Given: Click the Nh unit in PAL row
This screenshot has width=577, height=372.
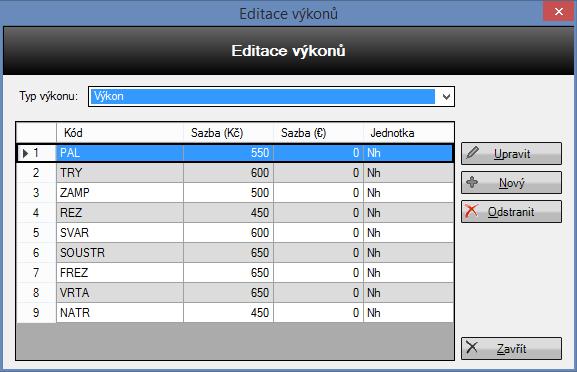Looking at the screenshot, I should point(408,153).
